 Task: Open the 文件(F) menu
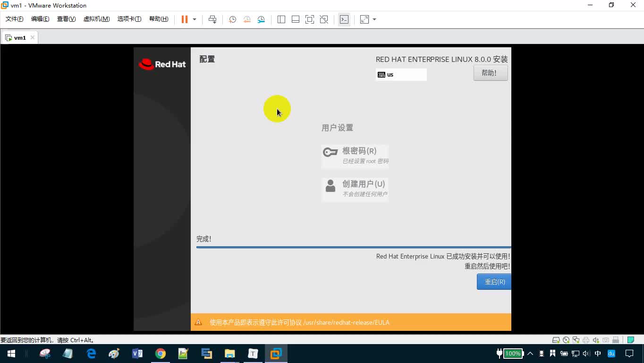pyautogui.click(x=14, y=19)
